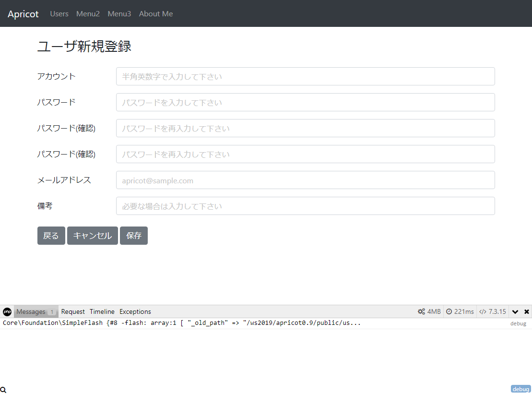Click the magnifier search icon below messages
Image resolution: width=532 pixels, height=394 pixels.
[3, 390]
